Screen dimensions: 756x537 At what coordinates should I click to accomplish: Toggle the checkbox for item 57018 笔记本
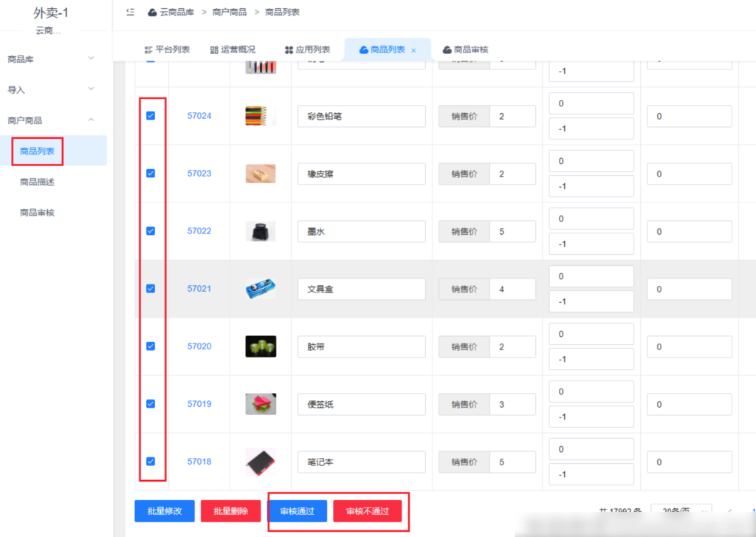tap(151, 462)
